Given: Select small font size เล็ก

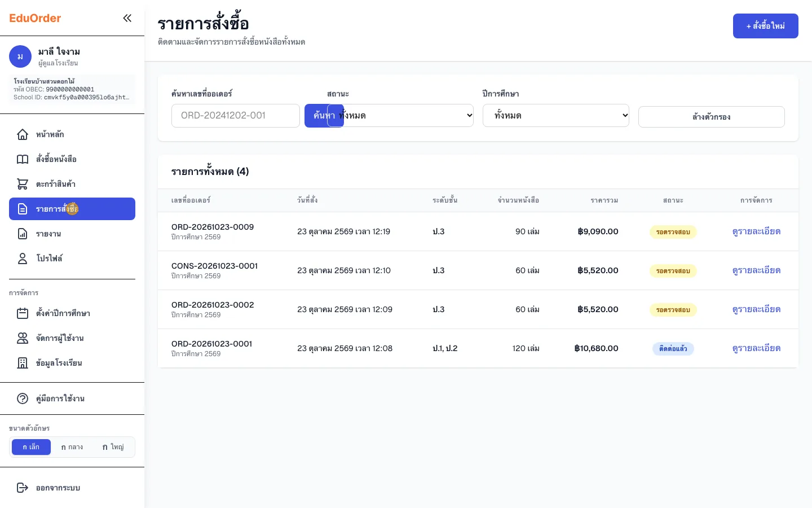Looking at the screenshot, I should click(31, 447).
